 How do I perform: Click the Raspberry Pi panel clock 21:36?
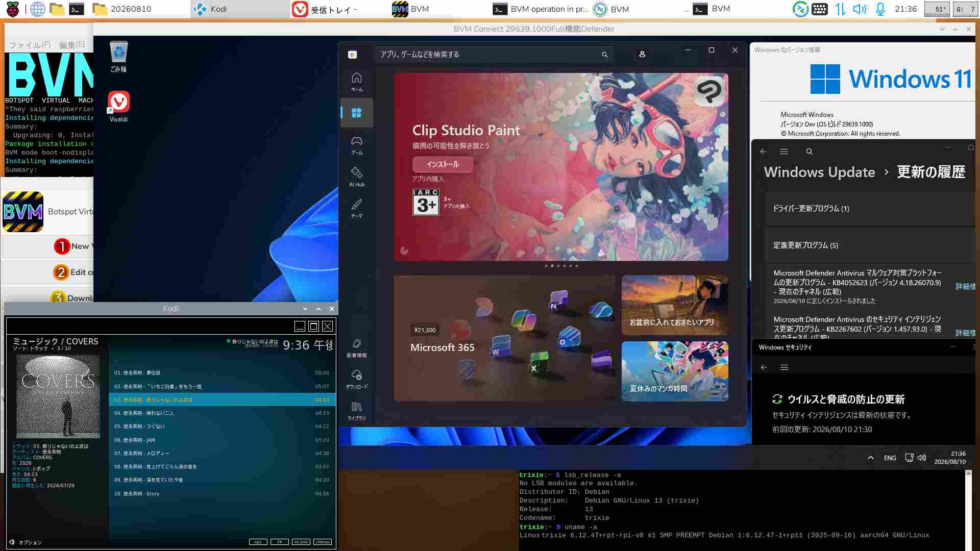click(x=905, y=9)
